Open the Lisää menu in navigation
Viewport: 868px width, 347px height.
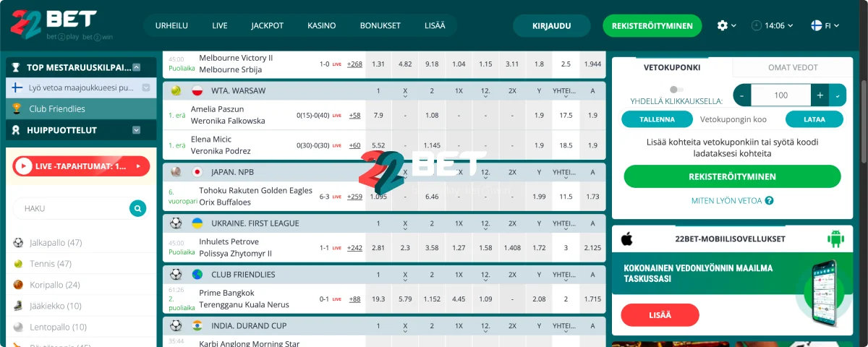(x=435, y=25)
